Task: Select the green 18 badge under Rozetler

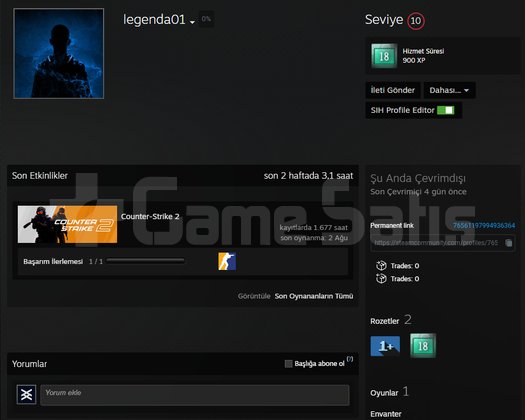Action: click(423, 345)
